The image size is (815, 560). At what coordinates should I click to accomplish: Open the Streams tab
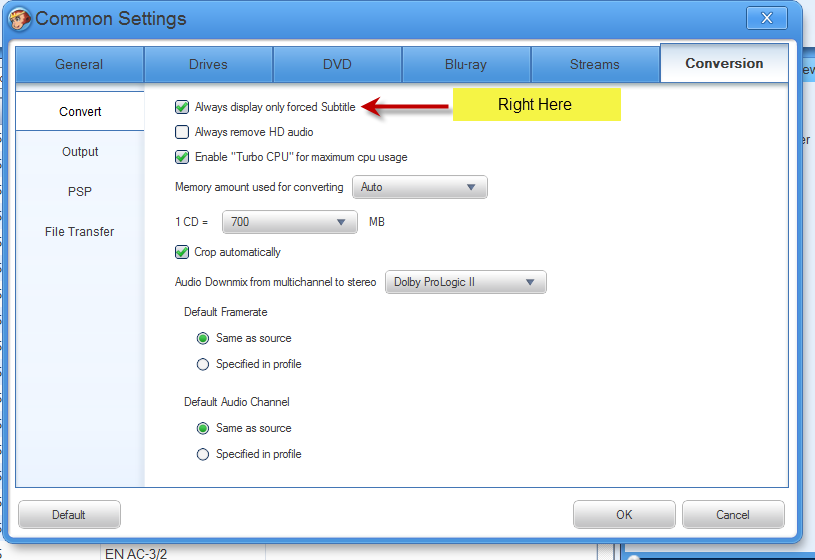[x=595, y=64]
